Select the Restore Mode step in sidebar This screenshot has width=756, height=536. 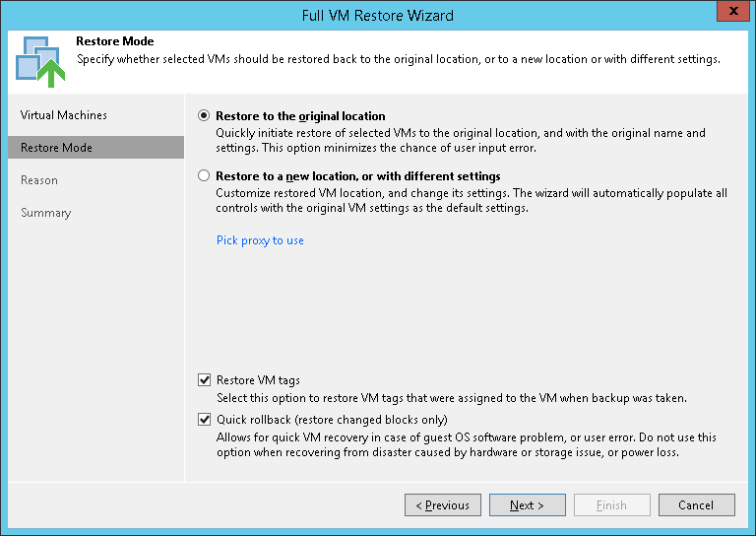tap(57, 148)
